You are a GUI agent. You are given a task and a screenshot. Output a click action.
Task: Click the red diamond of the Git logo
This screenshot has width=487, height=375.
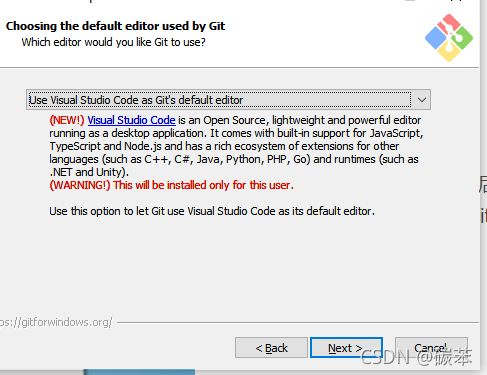449,23
